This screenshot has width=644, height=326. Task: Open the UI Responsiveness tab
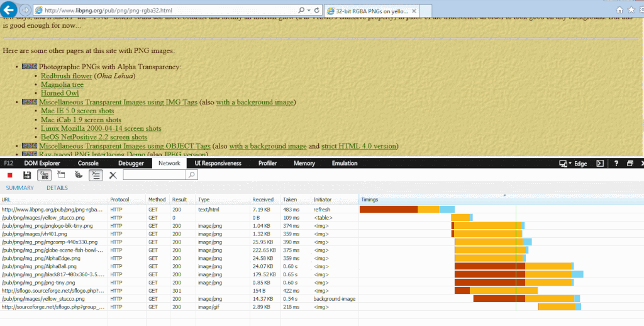(x=218, y=163)
